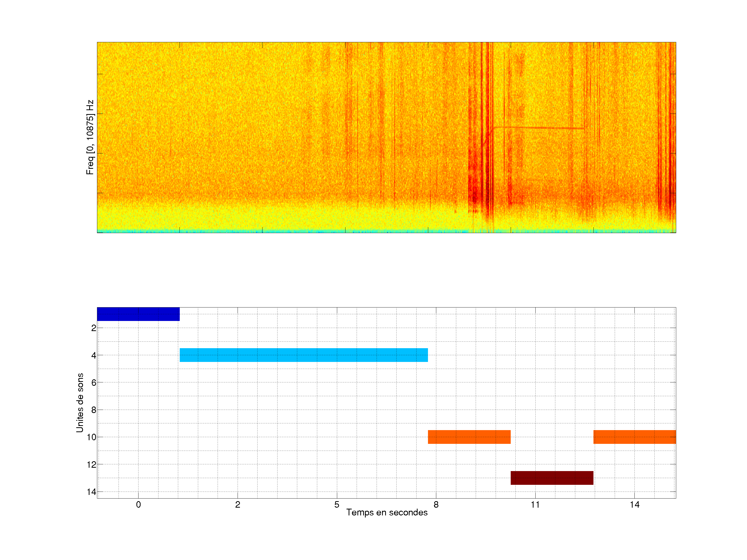The height and width of the screenshot is (560, 747).
Task: Click the 'Unites de sons' axis label
Action: 80,403
